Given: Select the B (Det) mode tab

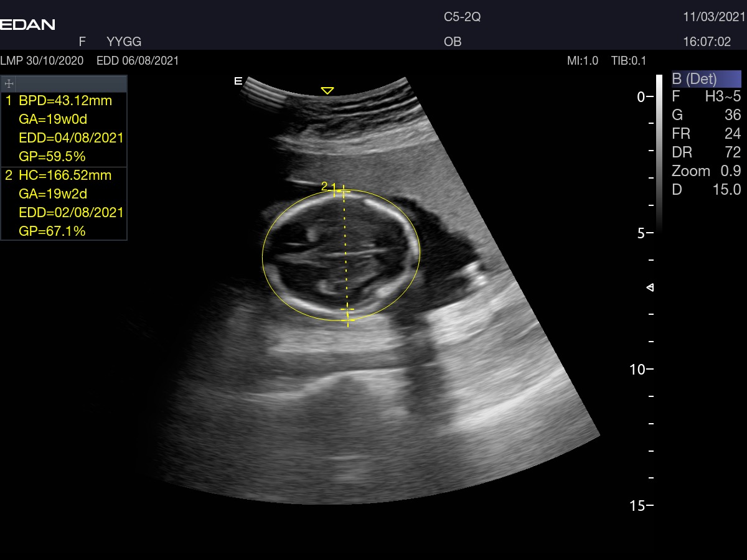Looking at the screenshot, I should 706,79.
